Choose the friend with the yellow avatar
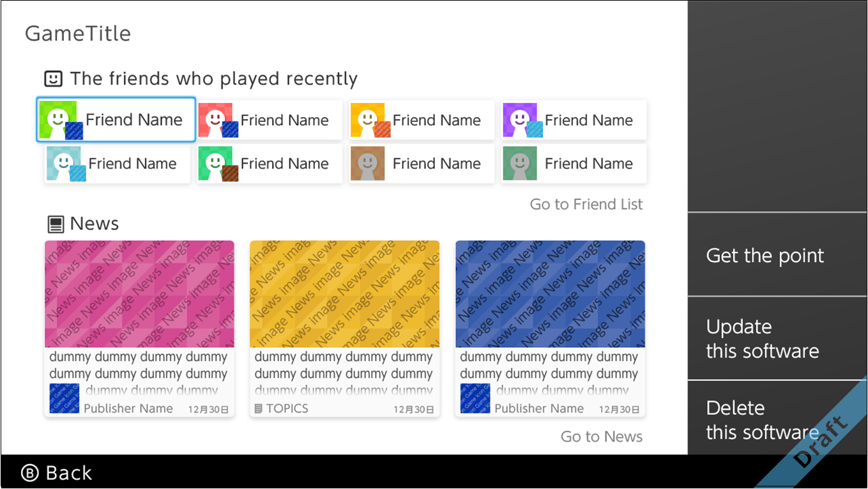 [x=422, y=120]
